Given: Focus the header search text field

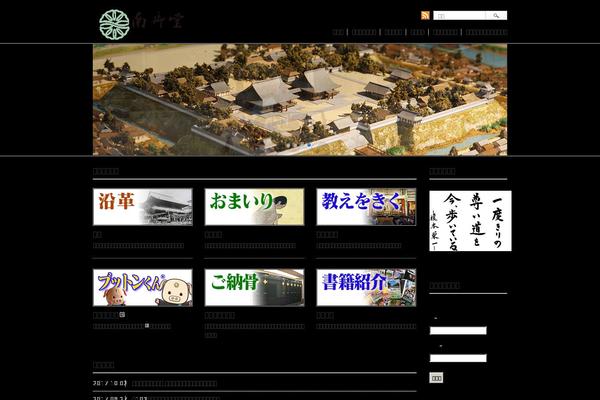Looking at the screenshot, I should click(460, 15).
